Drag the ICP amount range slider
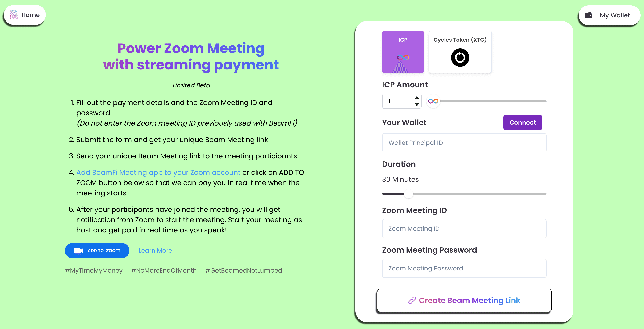 pyautogui.click(x=434, y=101)
